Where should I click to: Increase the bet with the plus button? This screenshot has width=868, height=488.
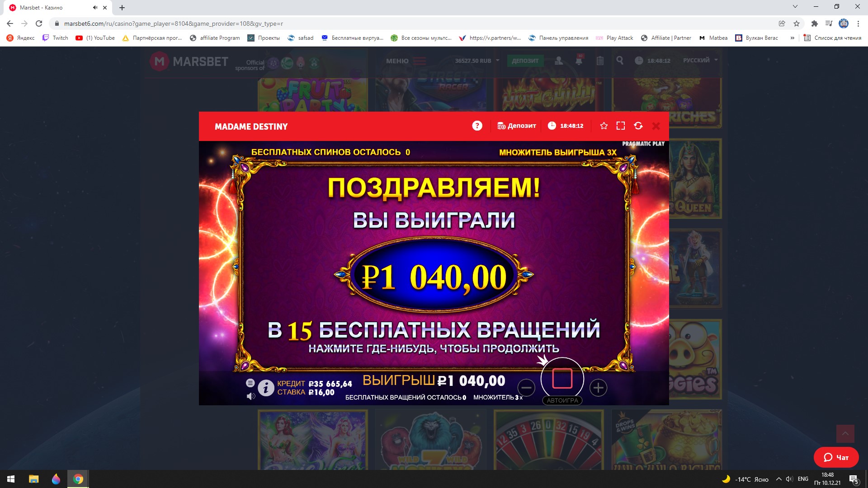pyautogui.click(x=598, y=388)
